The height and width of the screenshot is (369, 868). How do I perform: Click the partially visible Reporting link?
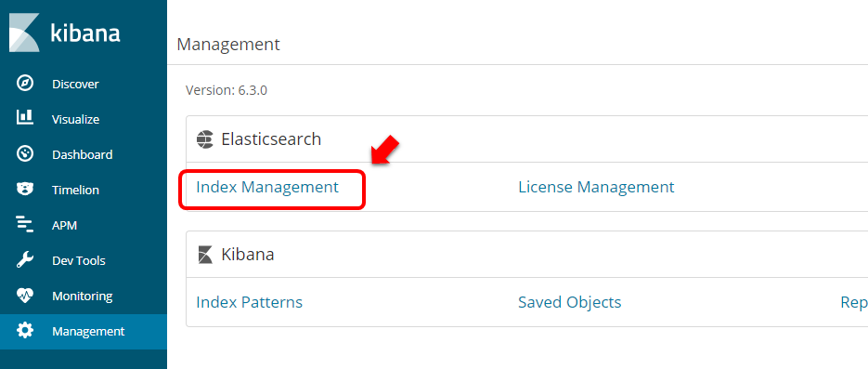[854, 302]
